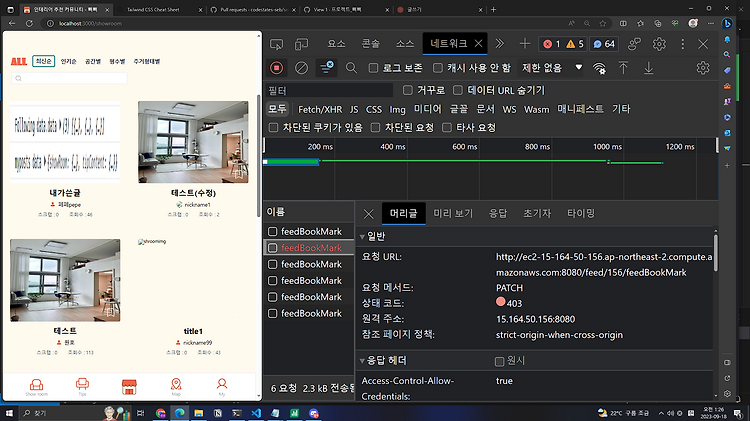Import HAR file upload arrow
This screenshot has height=421, width=750.
pos(623,68)
